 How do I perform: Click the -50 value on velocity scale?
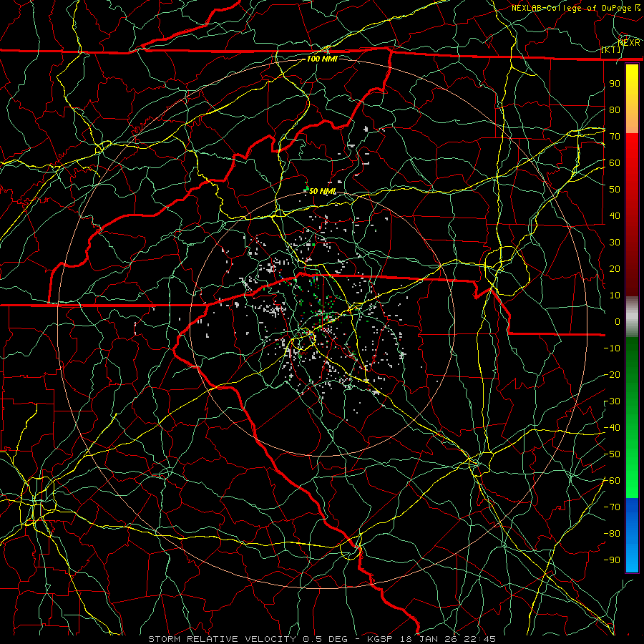[x=612, y=454]
